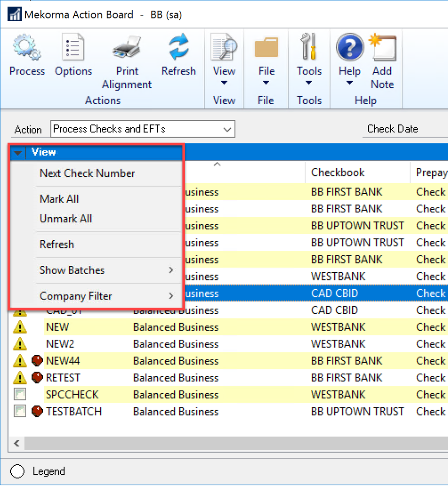Click BB FIRST BANK in NEW44 row
This screenshot has width=448, height=486.
coord(346,361)
